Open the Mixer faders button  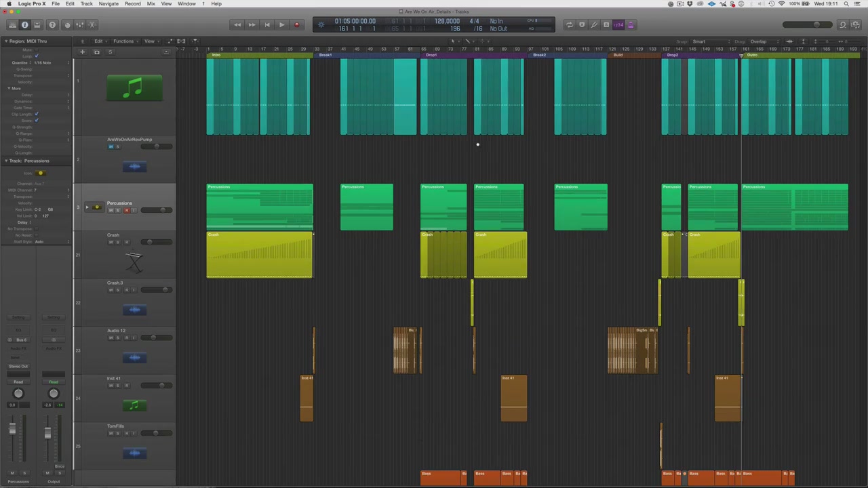[x=79, y=25]
